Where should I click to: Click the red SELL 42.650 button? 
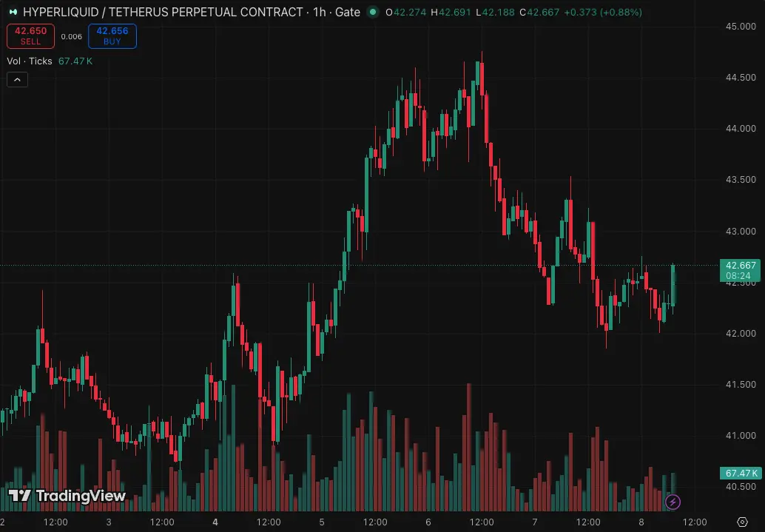(x=31, y=36)
